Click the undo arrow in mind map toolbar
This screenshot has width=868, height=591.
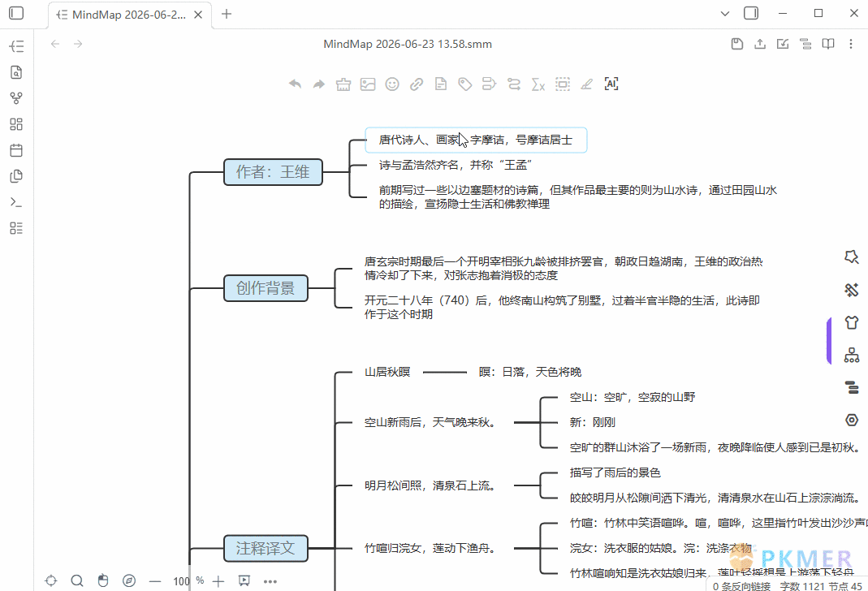click(x=295, y=84)
